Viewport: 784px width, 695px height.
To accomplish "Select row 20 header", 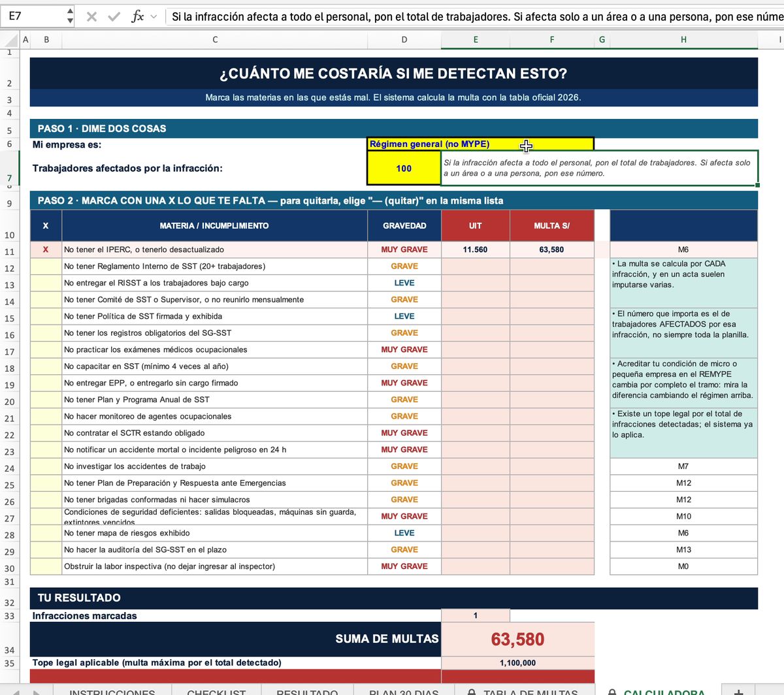I will (10, 401).
